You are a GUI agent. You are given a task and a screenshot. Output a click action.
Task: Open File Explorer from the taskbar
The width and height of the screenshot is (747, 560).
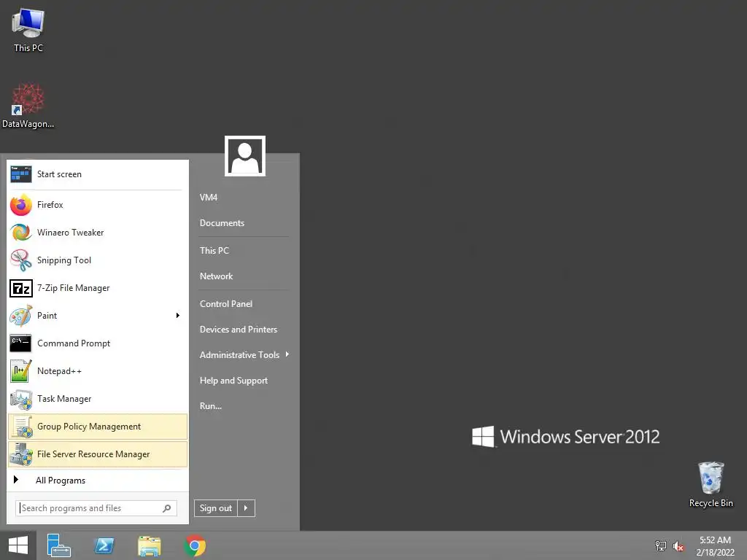click(x=150, y=545)
